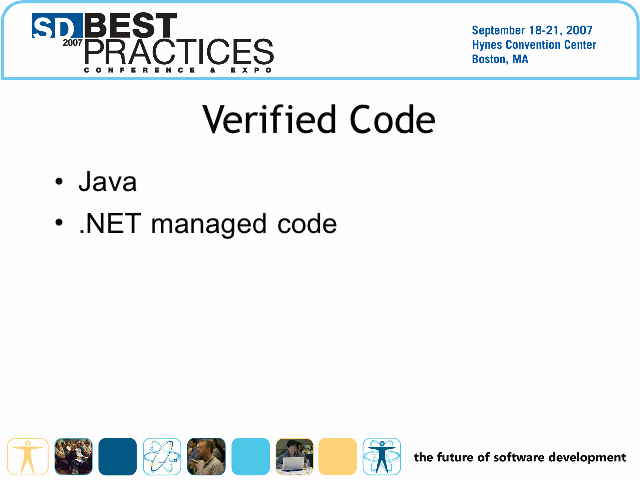Select the photo of person using laptop

pos(294,456)
